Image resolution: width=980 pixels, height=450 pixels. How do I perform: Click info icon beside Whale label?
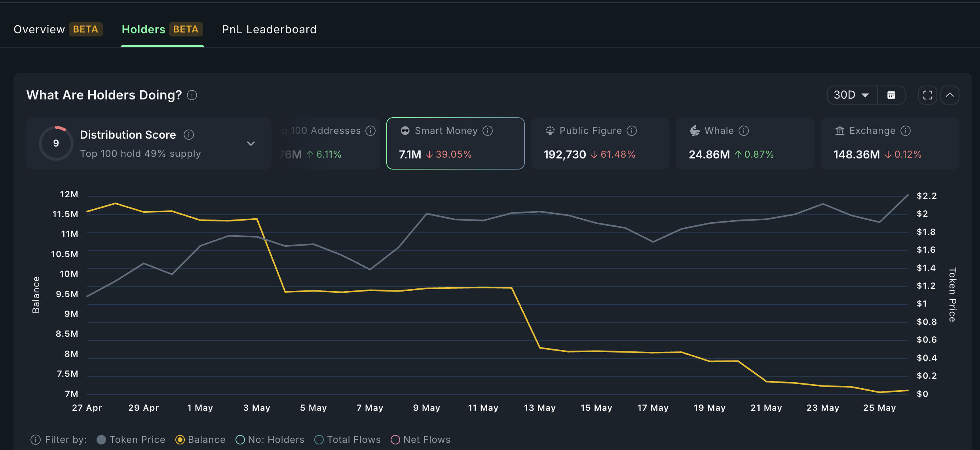[744, 131]
